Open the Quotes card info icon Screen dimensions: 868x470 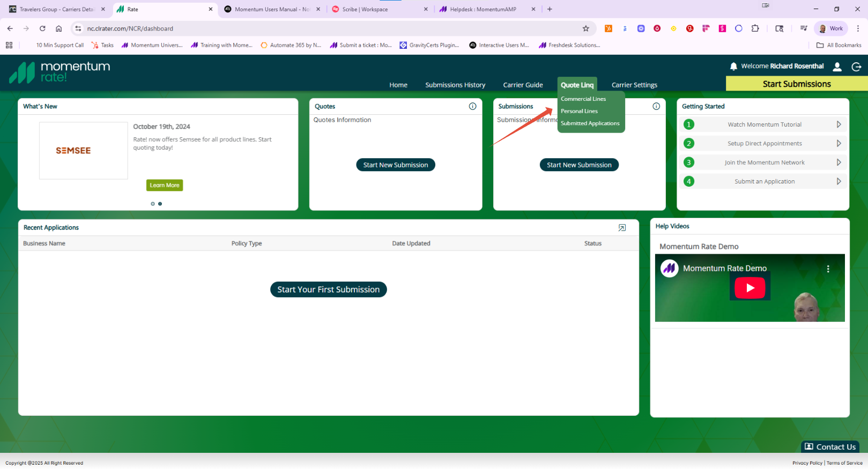(x=472, y=106)
